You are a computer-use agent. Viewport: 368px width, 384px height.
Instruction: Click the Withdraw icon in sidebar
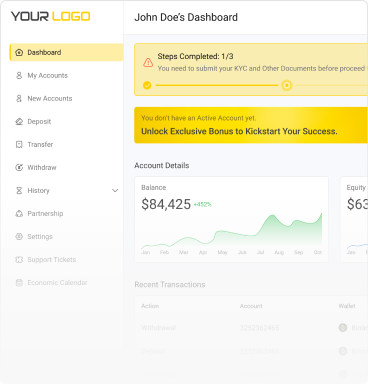[x=19, y=167]
